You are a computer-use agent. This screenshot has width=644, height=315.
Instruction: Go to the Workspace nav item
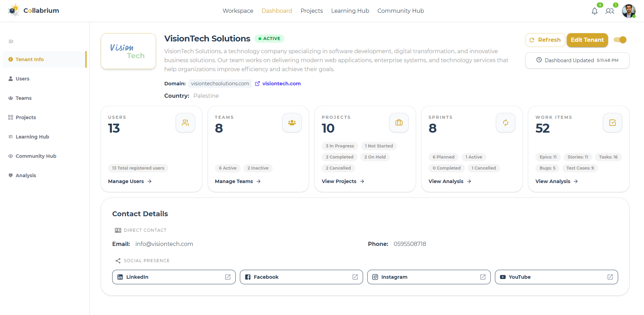tap(238, 11)
